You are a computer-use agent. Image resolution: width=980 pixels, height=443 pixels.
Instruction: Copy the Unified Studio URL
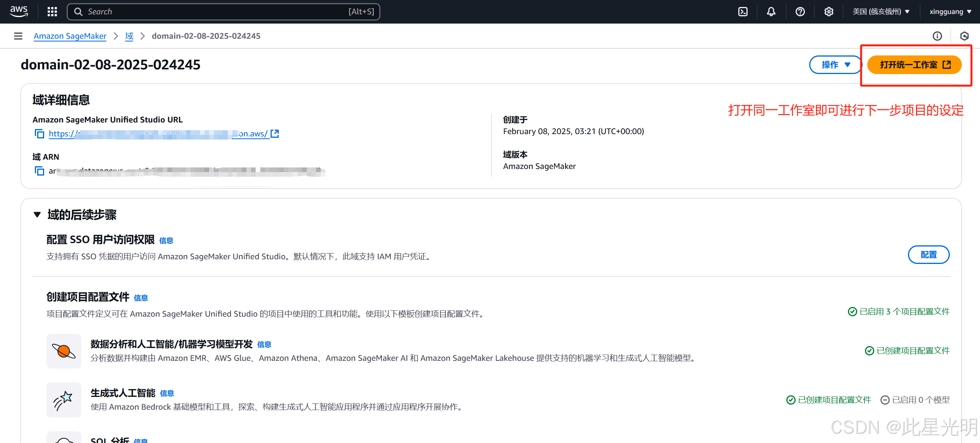39,134
